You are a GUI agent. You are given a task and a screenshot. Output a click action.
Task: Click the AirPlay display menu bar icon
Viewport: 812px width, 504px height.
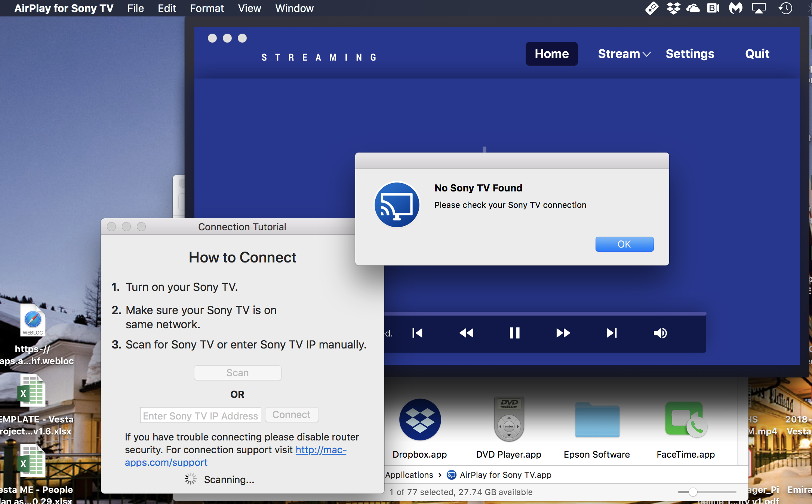click(759, 8)
